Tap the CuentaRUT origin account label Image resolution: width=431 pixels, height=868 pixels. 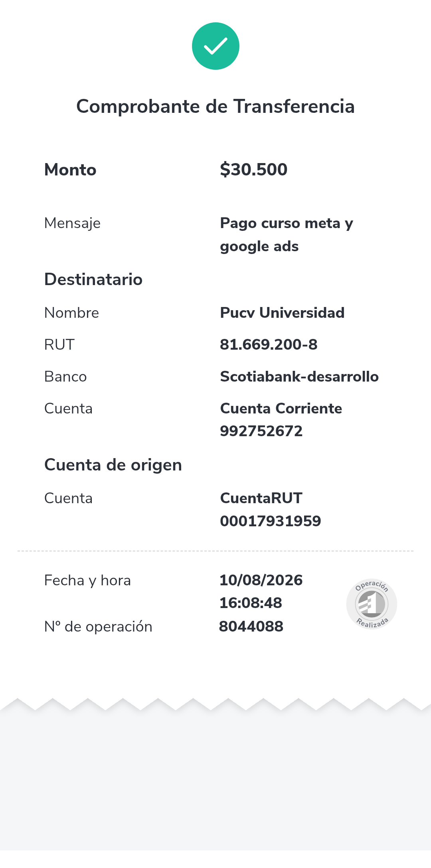[x=261, y=498]
